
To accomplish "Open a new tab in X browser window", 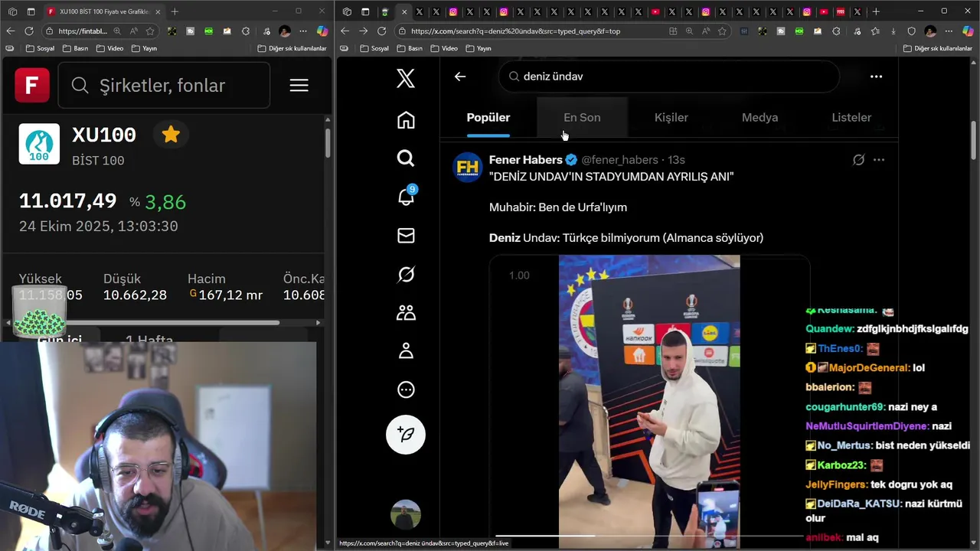I will pos(876,11).
